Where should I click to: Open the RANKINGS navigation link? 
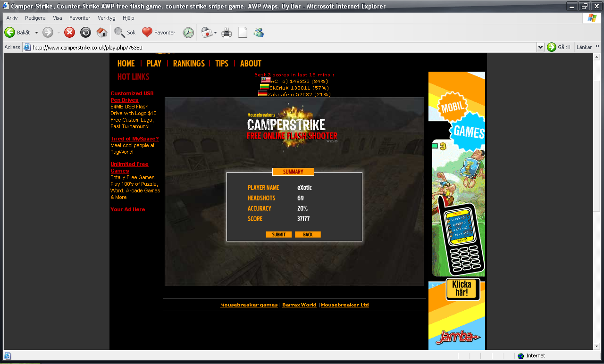coord(189,63)
